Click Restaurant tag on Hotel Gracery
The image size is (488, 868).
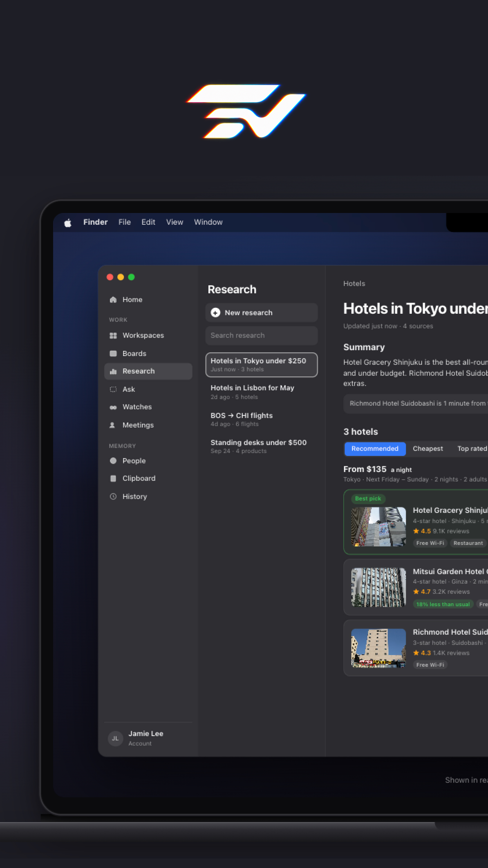(468, 543)
